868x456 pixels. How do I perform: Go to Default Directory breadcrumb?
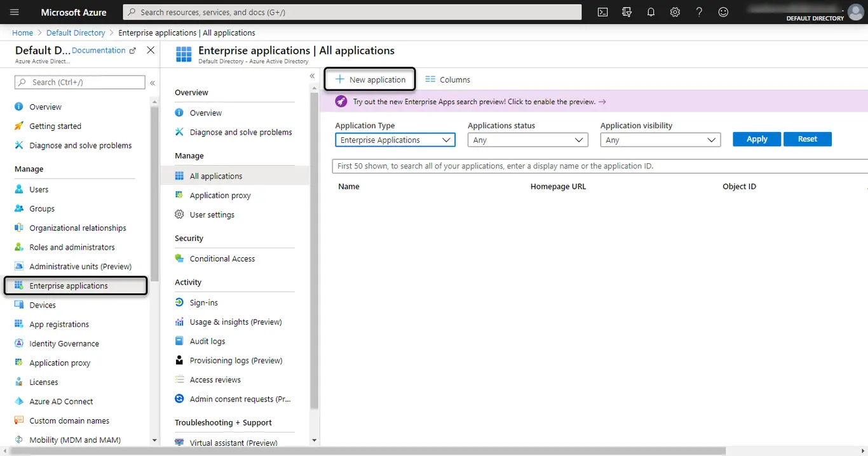76,32
